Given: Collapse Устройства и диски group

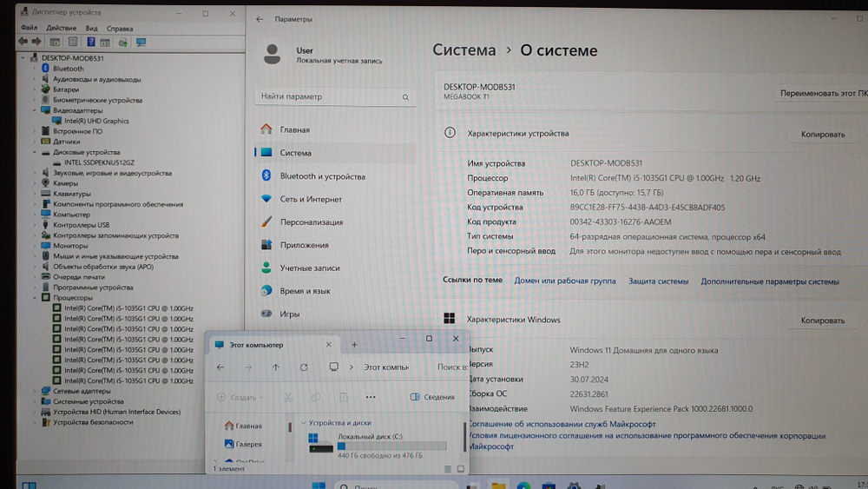Looking at the screenshot, I should 303,422.
